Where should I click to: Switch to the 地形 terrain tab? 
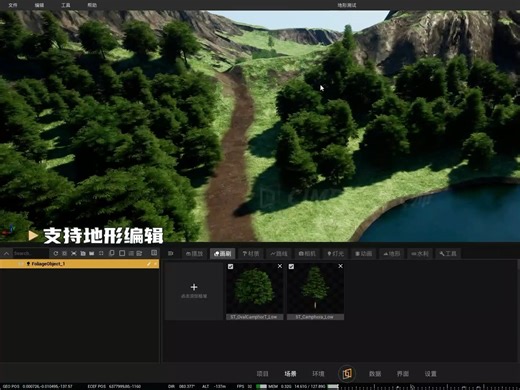(x=392, y=254)
